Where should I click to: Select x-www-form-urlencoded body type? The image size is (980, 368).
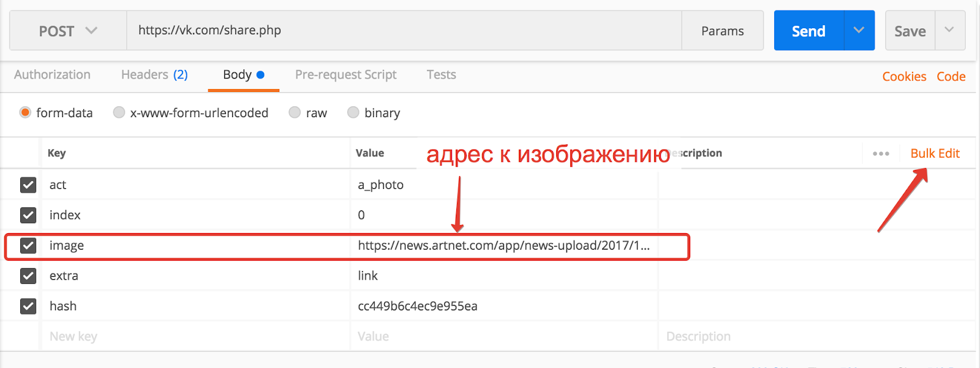coord(119,112)
